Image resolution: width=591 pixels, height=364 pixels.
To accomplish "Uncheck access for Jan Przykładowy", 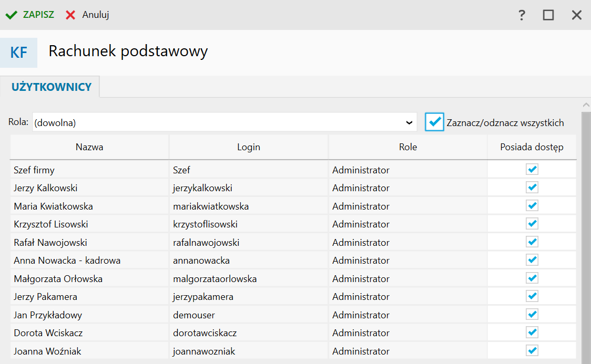I will [x=532, y=315].
